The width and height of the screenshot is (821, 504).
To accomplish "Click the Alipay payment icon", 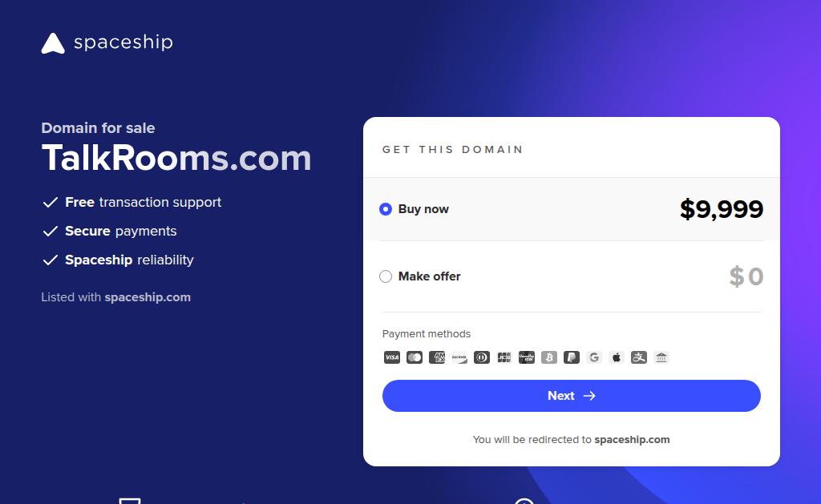I will [x=639, y=357].
